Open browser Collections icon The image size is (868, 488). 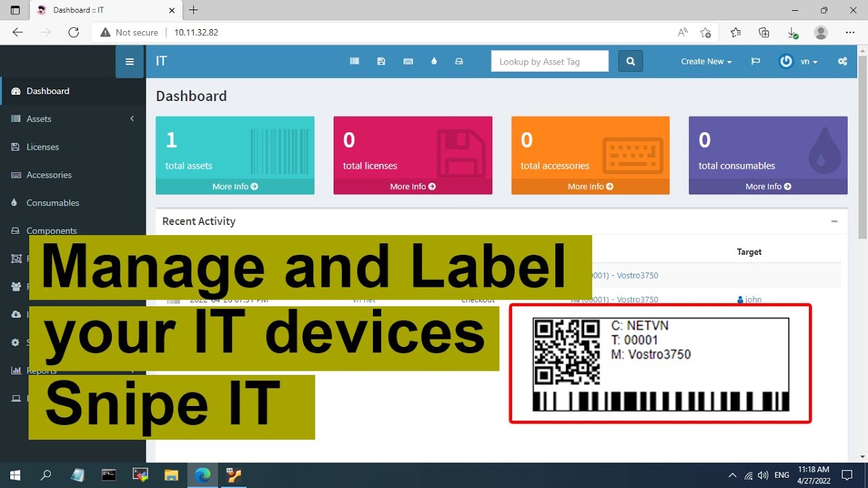point(764,32)
